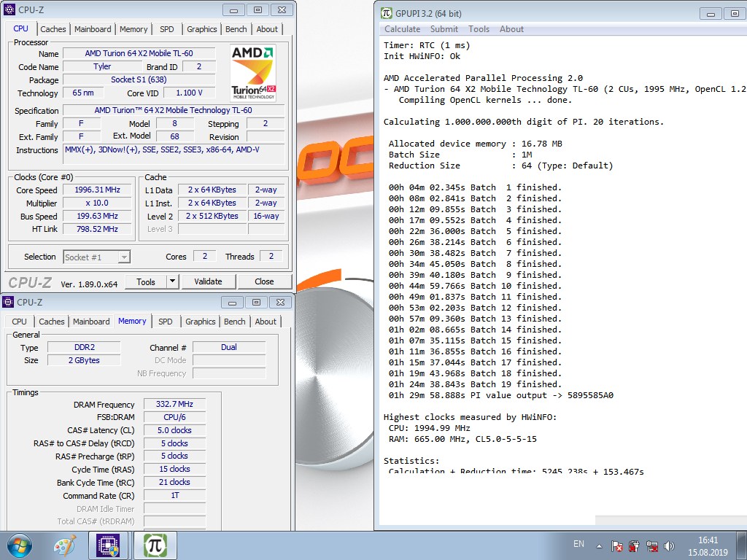Click the Command Rate value 1T
747x560 pixels.
[x=175, y=495]
